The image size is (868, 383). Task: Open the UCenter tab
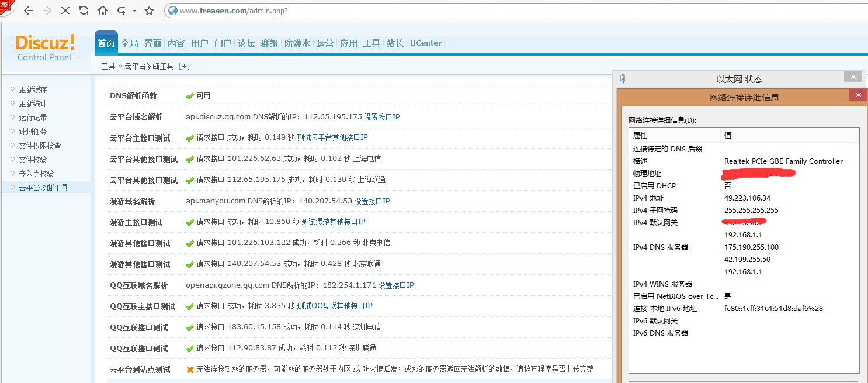coord(426,43)
